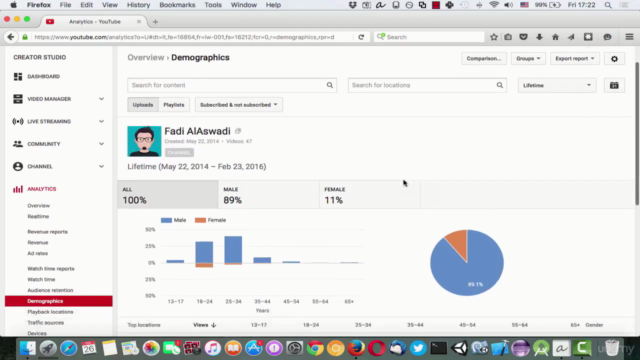This screenshot has height=360, width=640.
Task: Open Subscribed & not subscribed dropdown
Action: coord(239,105)
